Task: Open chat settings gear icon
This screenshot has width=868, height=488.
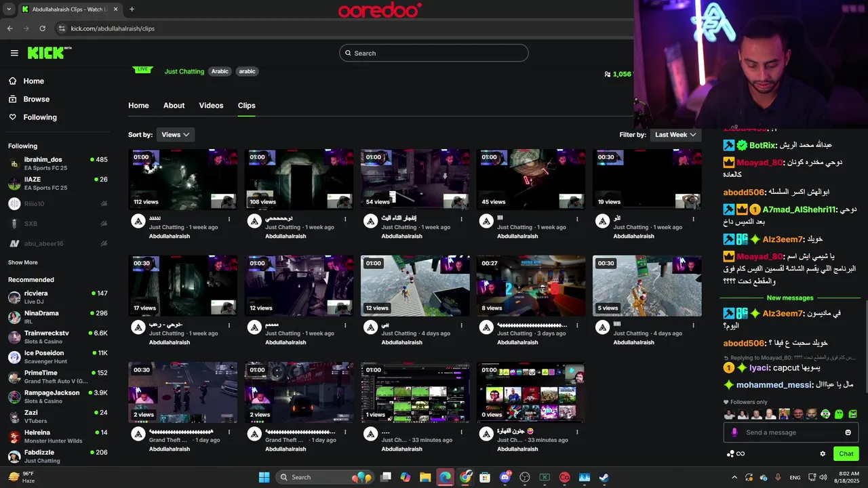Action: click(x=823, y=454)
